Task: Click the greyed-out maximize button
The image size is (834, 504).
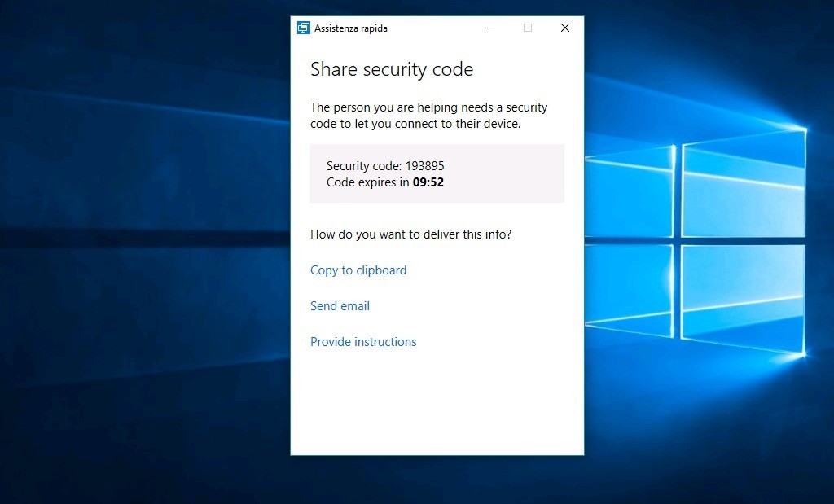Action: point(528,28)
